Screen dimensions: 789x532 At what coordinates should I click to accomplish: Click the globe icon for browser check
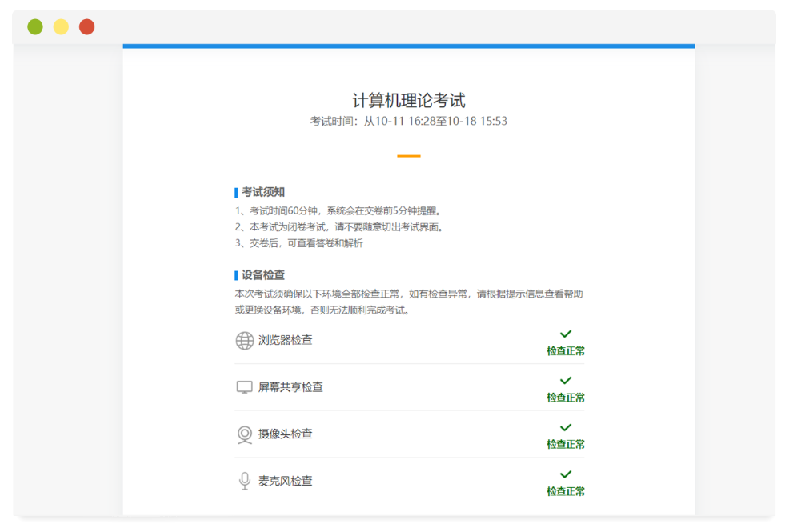click(245, 341)
